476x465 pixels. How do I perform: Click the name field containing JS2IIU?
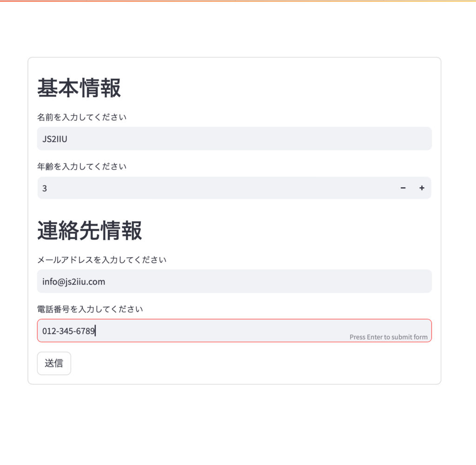(x=234, y=138)
